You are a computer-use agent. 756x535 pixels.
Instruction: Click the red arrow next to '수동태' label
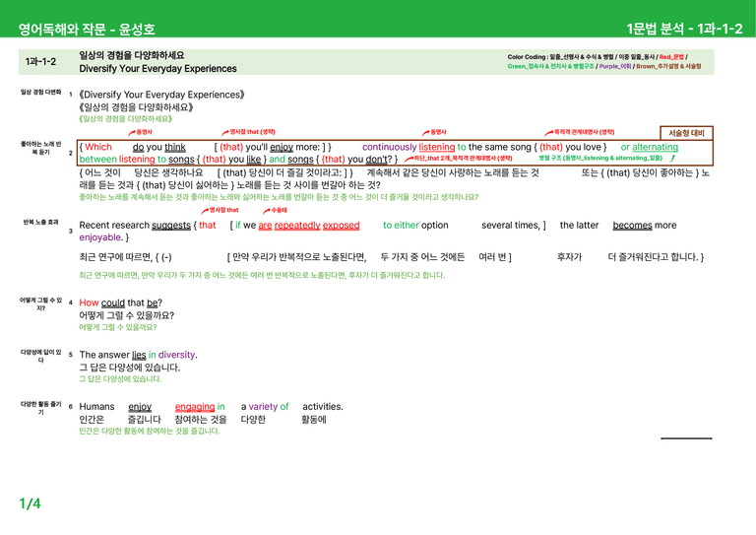(267, 211)
